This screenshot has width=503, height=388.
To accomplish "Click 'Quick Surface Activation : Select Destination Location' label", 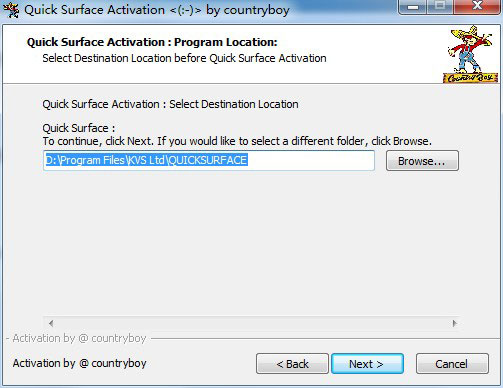I will pyautogui.click(x=170, y=104).
